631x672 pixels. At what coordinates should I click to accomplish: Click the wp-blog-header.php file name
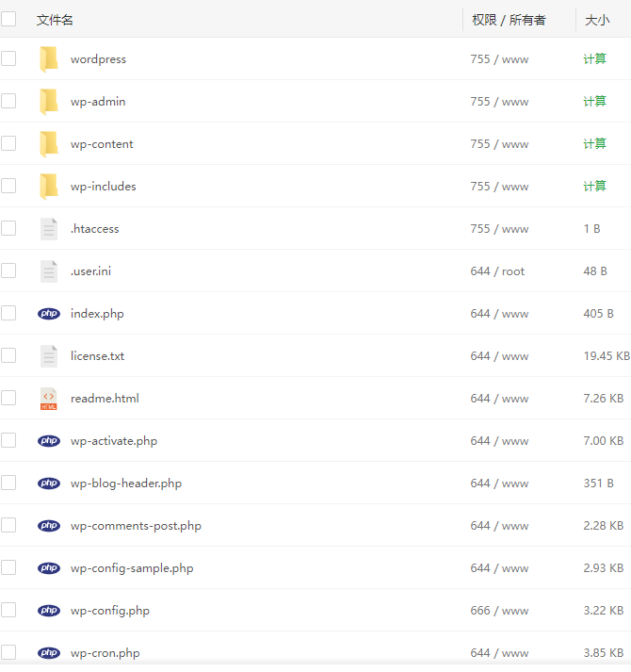126,484
